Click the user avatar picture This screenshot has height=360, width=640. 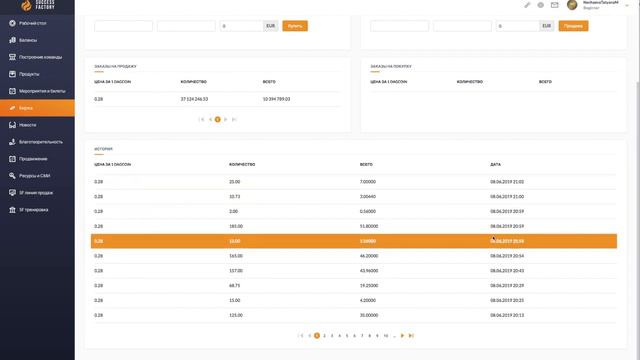point(572,5)
